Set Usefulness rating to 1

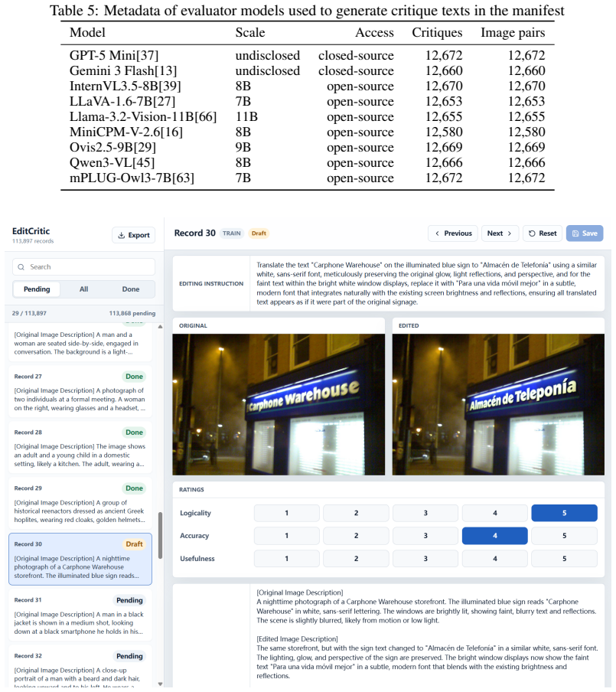coord(286,559)
